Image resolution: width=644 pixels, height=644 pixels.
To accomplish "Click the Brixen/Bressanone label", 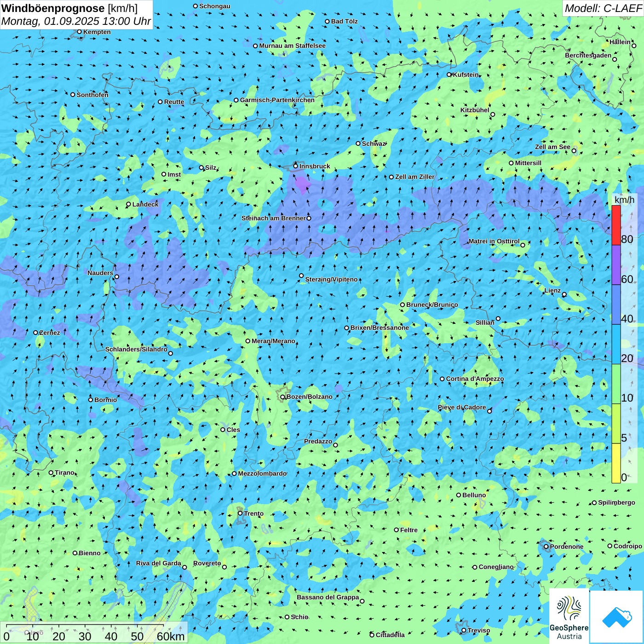I will coord(379,328).
